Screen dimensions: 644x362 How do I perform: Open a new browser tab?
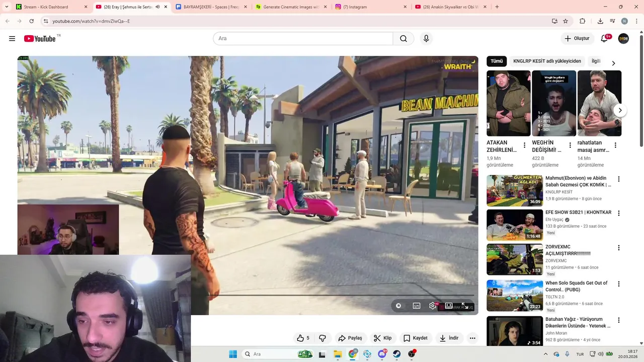click(497, 7)
